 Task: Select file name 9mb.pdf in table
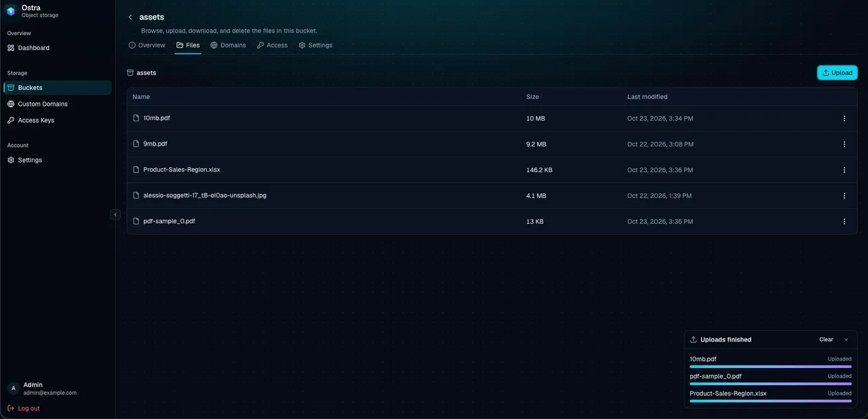click(155, 144)
